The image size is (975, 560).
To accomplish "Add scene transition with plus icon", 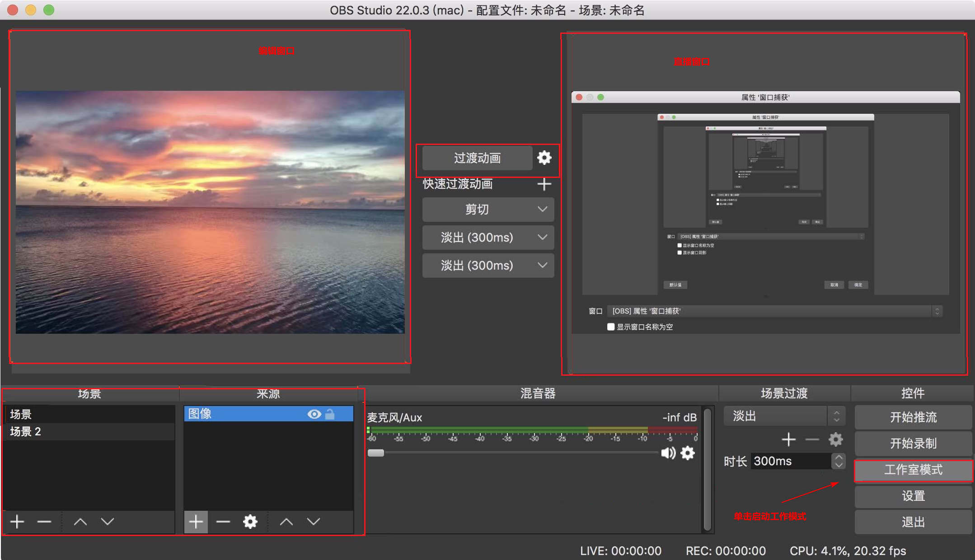I will (x=788, y=439).
